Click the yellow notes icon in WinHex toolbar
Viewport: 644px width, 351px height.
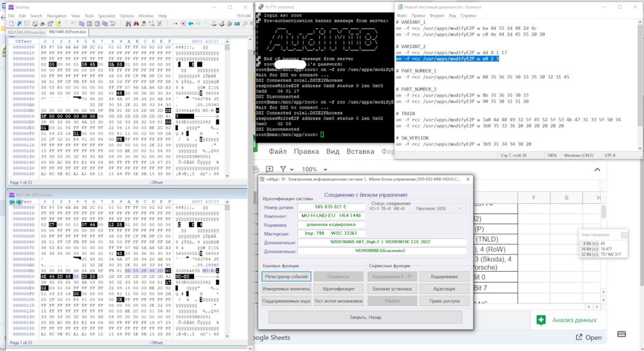pos(58,24)
